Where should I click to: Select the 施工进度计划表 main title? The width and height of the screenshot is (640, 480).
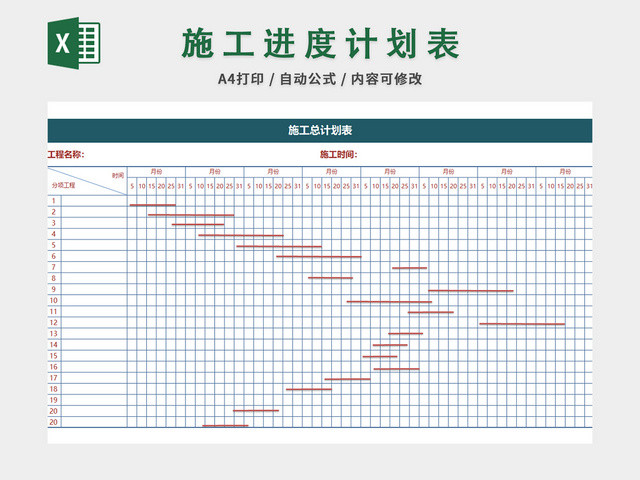(x=321, y=44)
